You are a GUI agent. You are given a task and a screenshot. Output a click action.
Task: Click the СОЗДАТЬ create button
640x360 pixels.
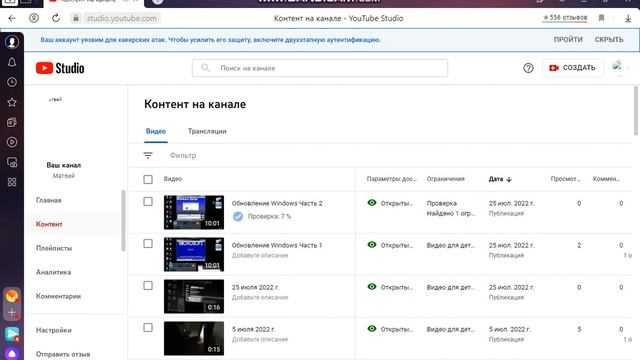[573, 68]
